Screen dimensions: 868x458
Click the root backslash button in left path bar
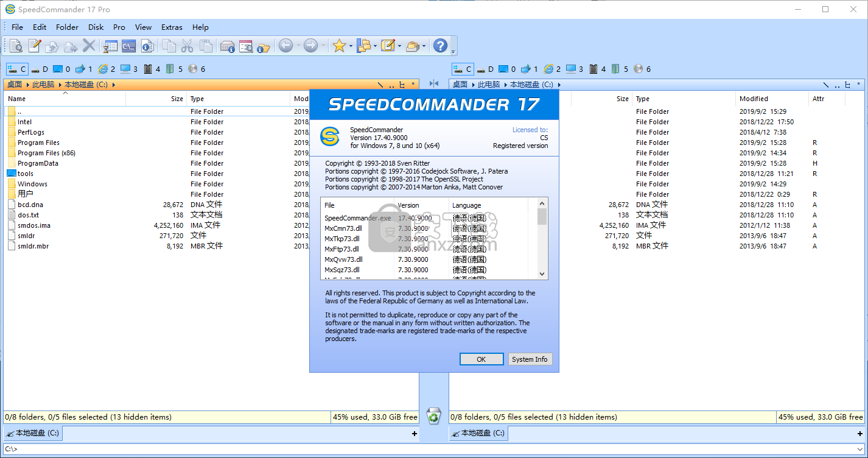tap(380, 85)
